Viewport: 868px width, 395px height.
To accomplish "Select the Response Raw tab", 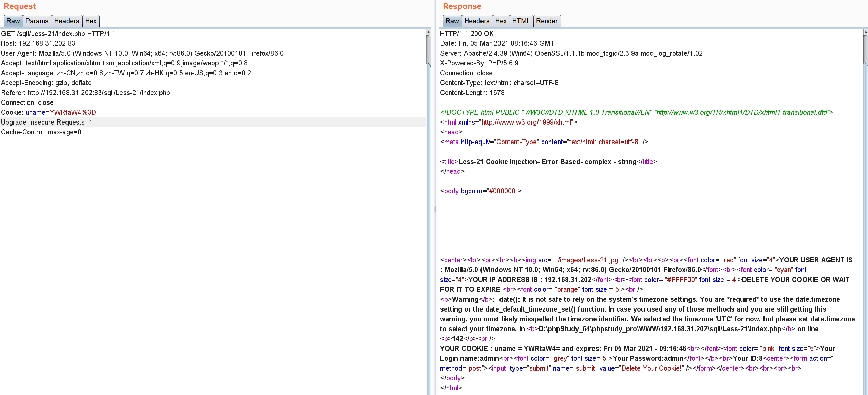I will point(452,21).
